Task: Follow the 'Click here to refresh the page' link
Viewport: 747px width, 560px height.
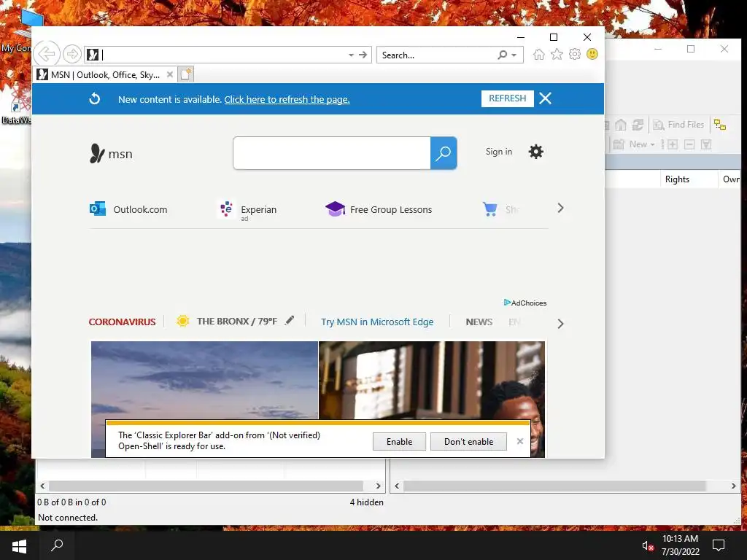Action: click(x=287, y=99)
